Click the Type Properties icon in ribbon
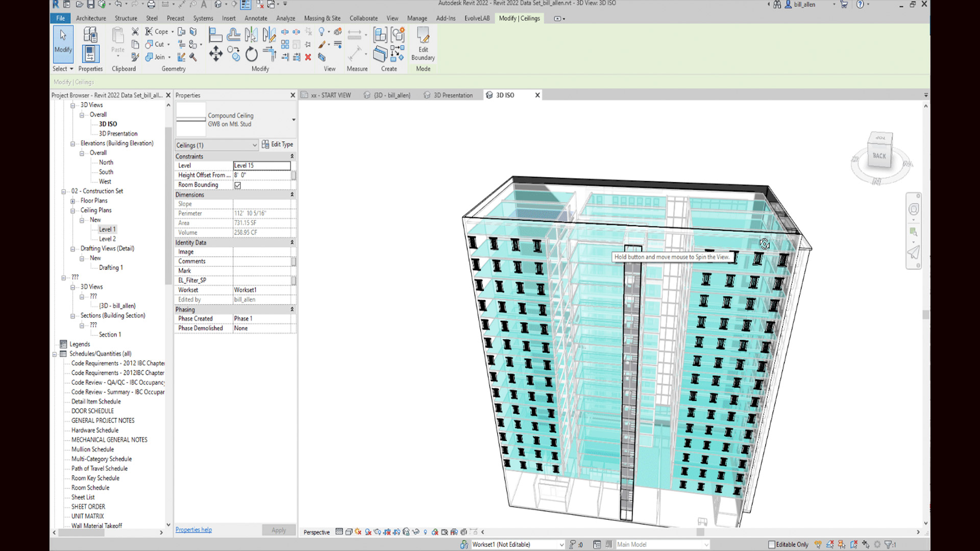Viewport: 980px width, 551px height. point(90,35)
